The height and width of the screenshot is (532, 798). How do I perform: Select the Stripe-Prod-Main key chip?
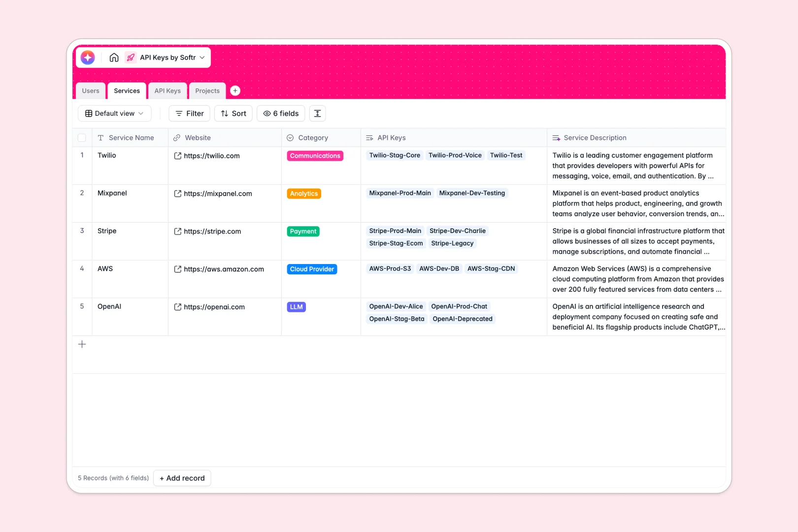coord(395,231)
